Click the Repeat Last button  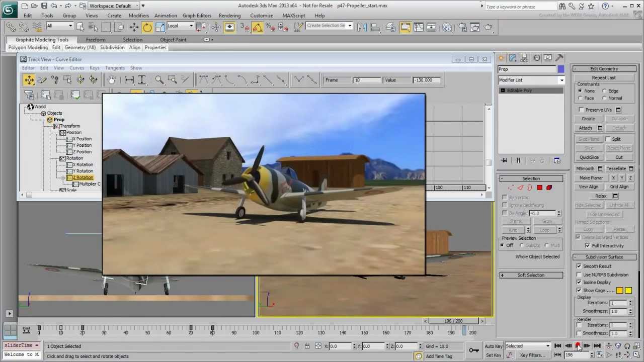click(x=604, y=77)
